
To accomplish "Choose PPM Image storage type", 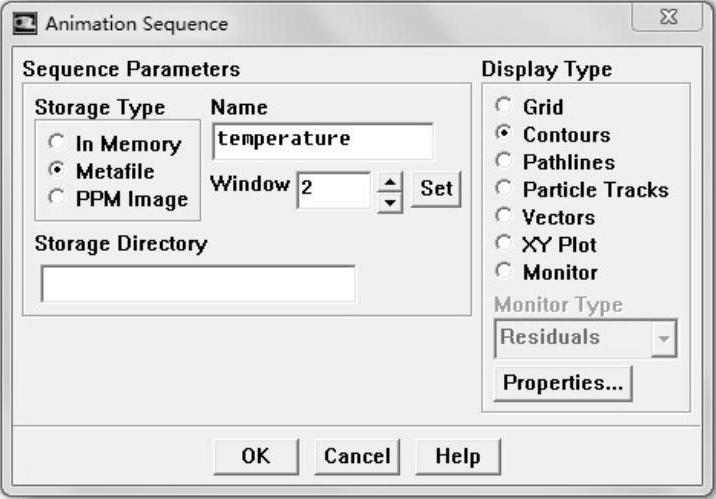I will pyautogui.click(x=59, y=199).
